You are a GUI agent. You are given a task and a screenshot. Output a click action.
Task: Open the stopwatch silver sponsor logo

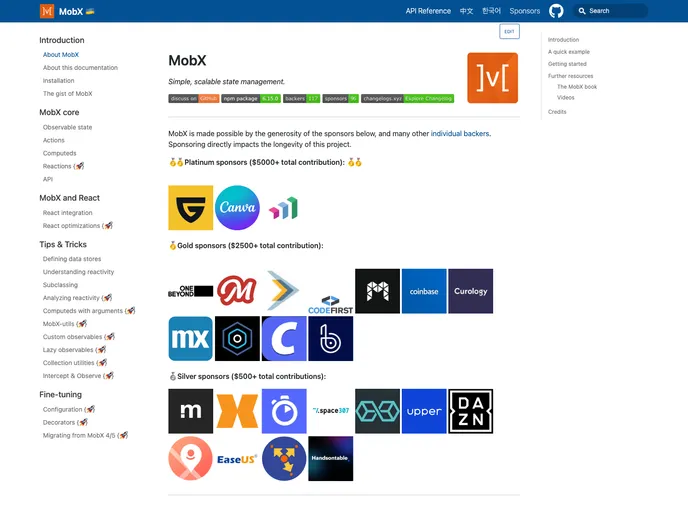click(284, 411)
